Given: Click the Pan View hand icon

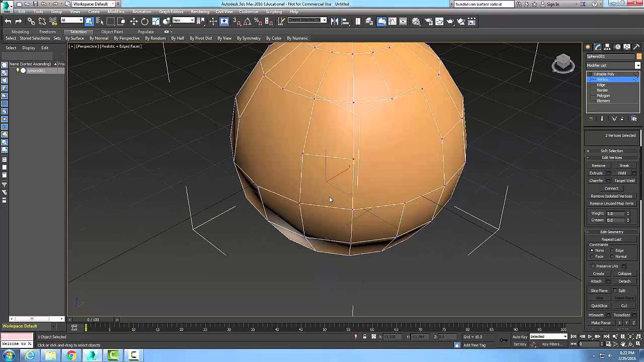Looking at the screenshot, I should coord(623,344).
